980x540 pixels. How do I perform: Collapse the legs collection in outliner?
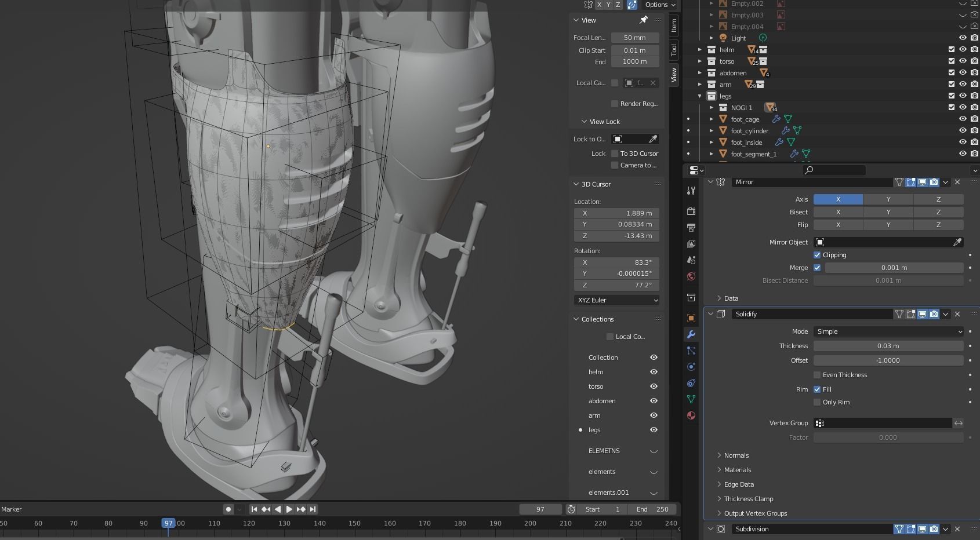coord(700,96)
